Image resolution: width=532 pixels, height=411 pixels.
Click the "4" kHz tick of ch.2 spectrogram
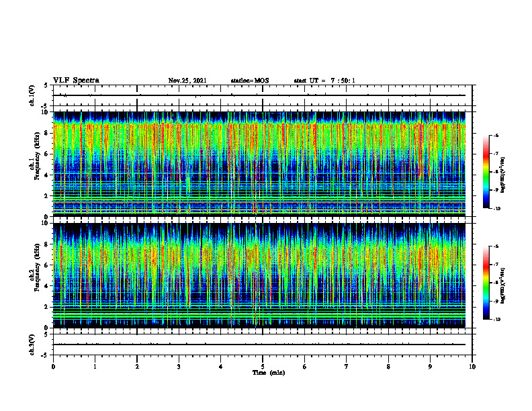click(46, 286)
